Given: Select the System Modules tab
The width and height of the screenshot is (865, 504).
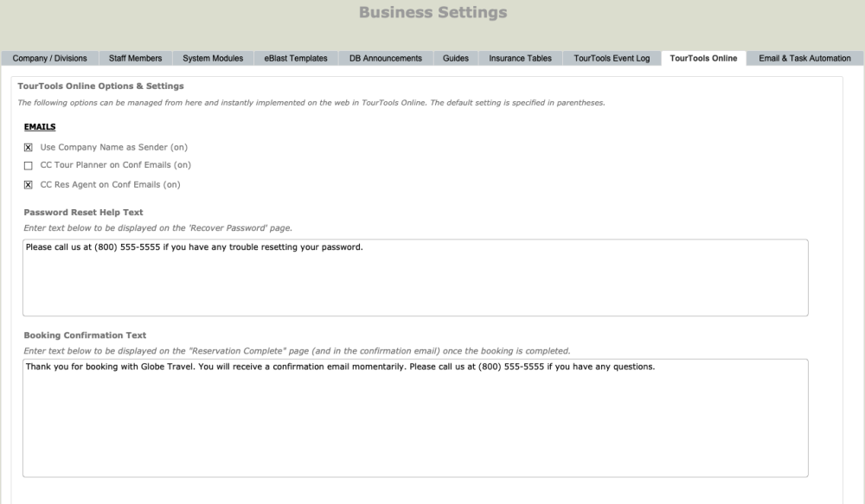Looking at the screenshot, I should tap(212, 58).
